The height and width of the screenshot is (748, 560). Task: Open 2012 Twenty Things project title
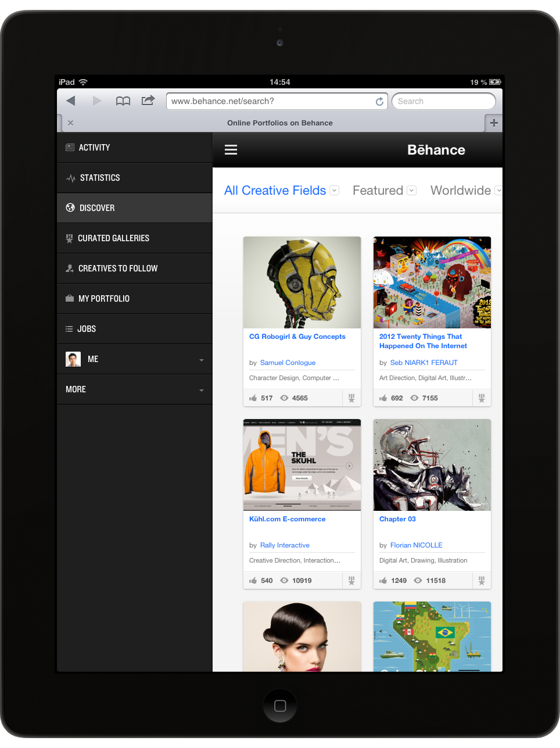click(423, 341)
